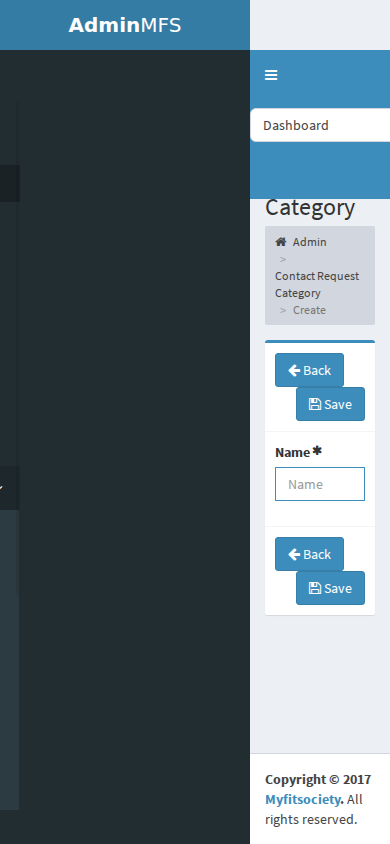Click the Copyright © 2017 text
390x844 pixels.
click(318, 779)
